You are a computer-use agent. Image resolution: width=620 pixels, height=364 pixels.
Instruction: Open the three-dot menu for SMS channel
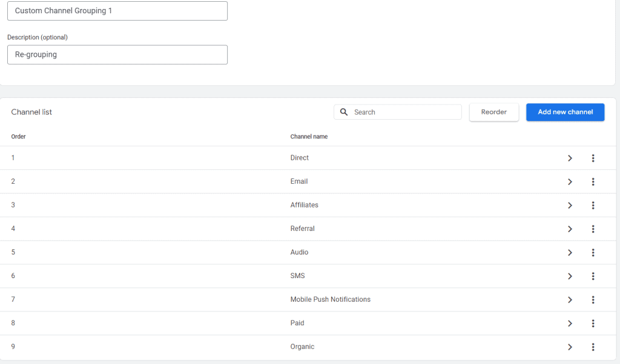(x=593, y=276)
